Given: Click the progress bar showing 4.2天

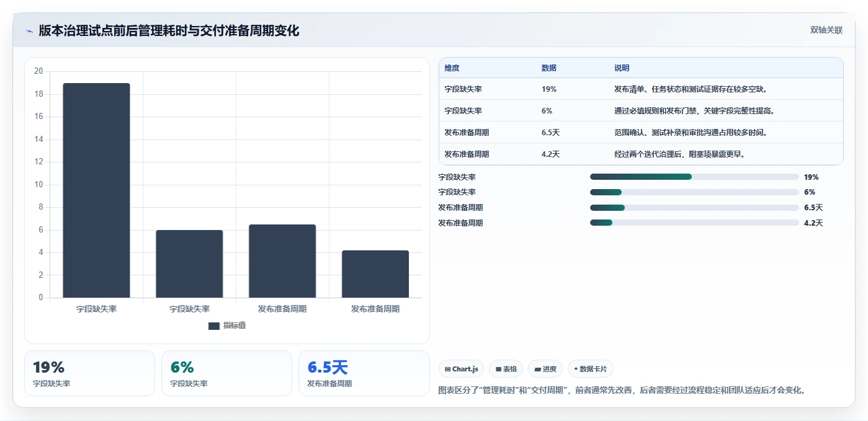Looking at the screenshot, I should [x=694, y=223].
